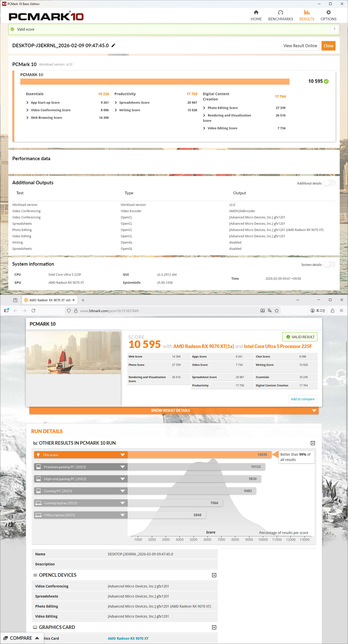Viewport: 348px width, 644px height.
Task: Bookmark page with the star icon
Action: 277,311
